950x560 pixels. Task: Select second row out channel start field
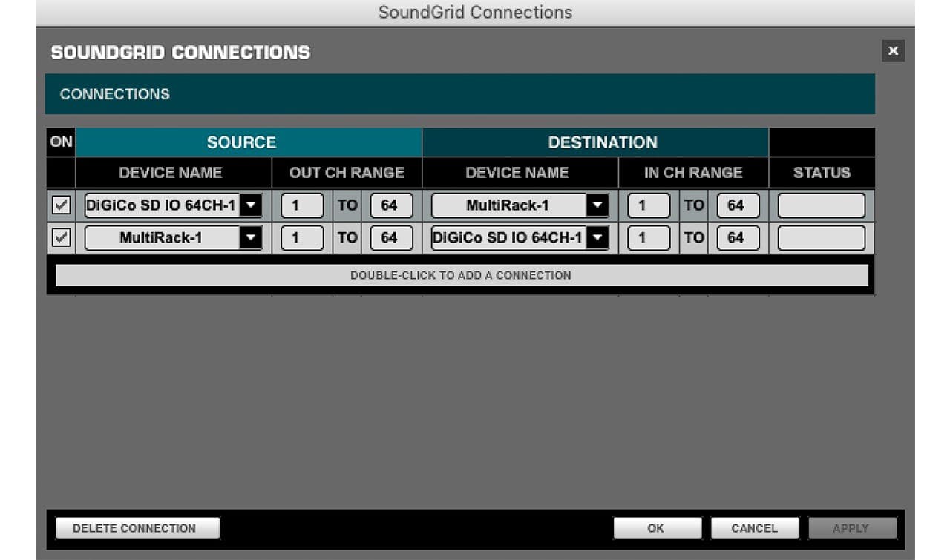tap(302, 238)
